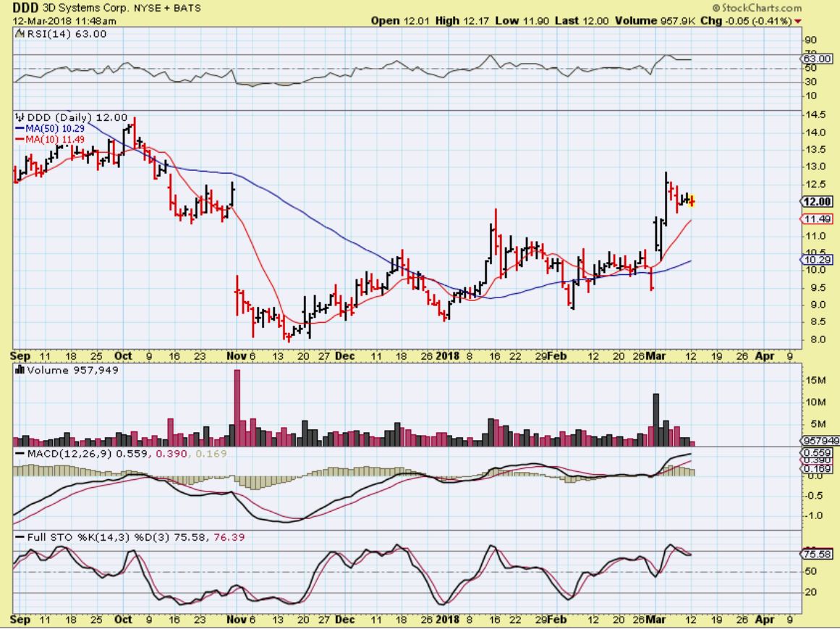The width and height of the screenshot is (840, 629).
Task: Click the MA(50) 10.29 legend entry
Action: (x=55, y=129)
